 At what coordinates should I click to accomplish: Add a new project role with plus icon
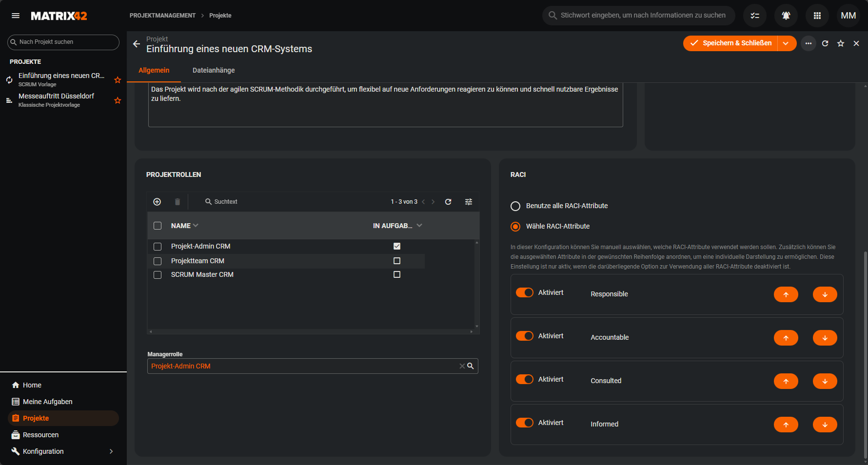click(x=157, y=202)
